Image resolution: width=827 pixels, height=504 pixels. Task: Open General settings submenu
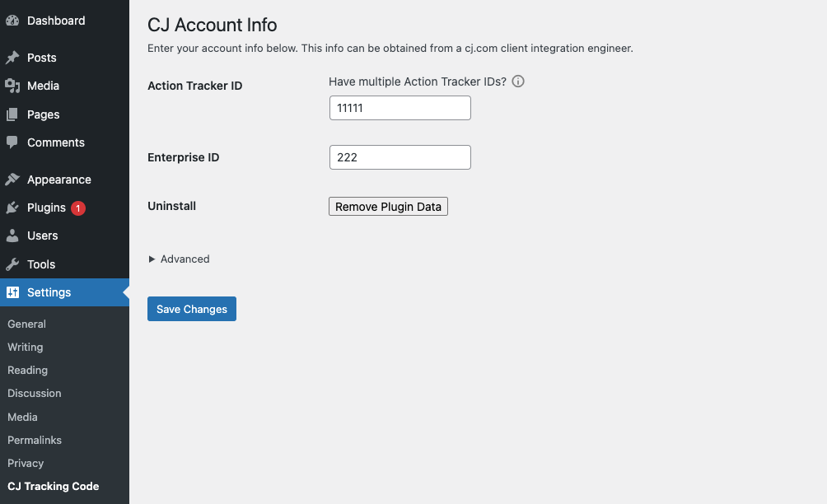point(26,324)
